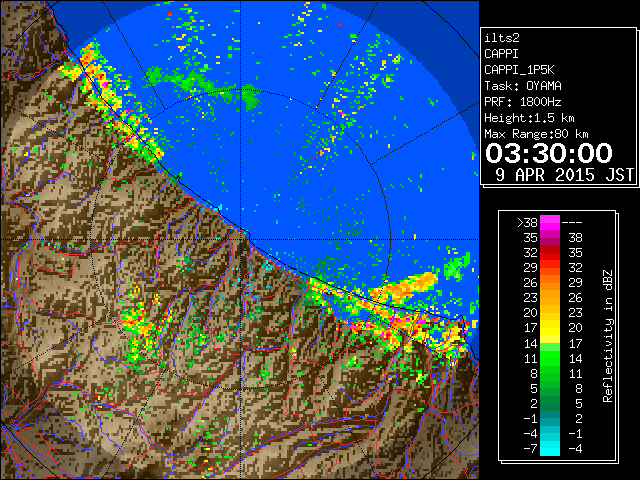The width and height of the screenshot is (640, 480).
Task: Click the '-7' legend label
Action: 530,448
